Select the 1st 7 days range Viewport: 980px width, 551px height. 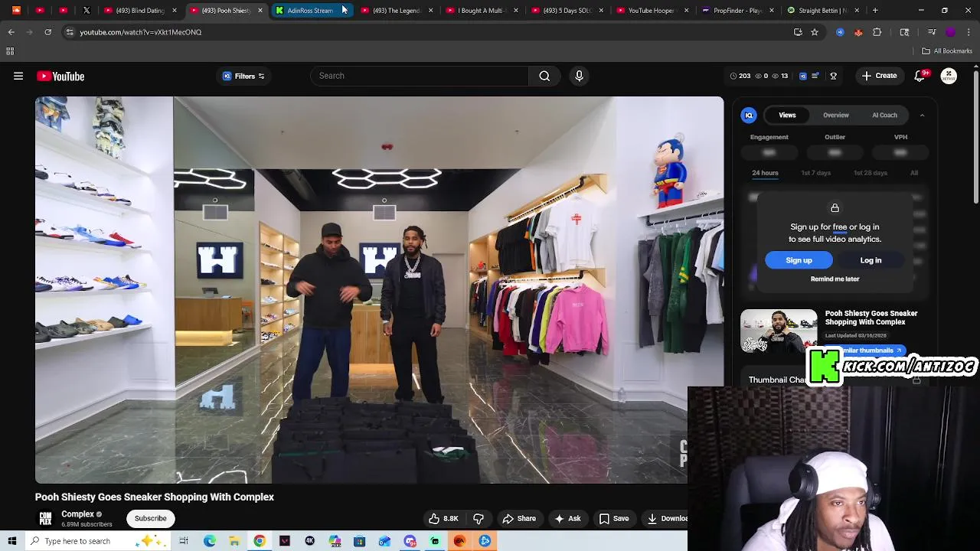(x=816, y=173)
